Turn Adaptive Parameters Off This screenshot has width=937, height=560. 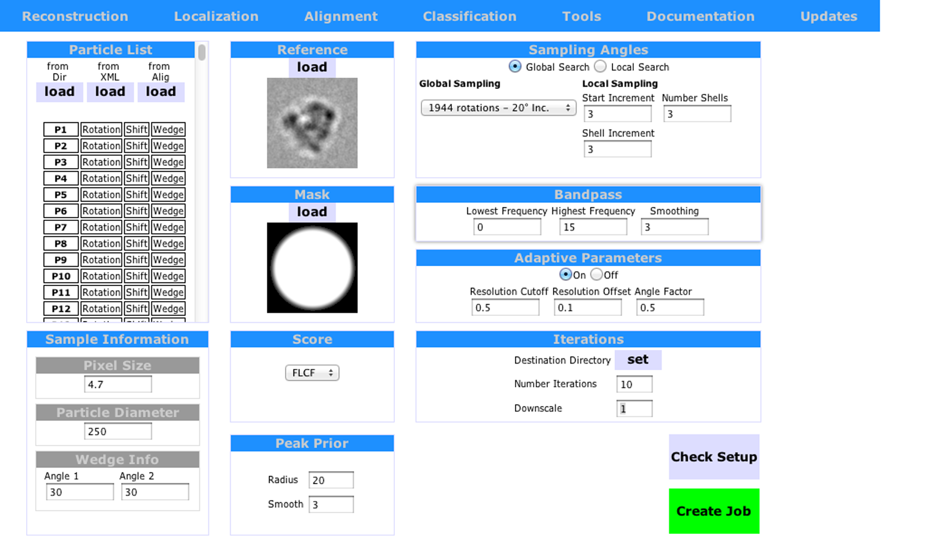coord(597,274)
